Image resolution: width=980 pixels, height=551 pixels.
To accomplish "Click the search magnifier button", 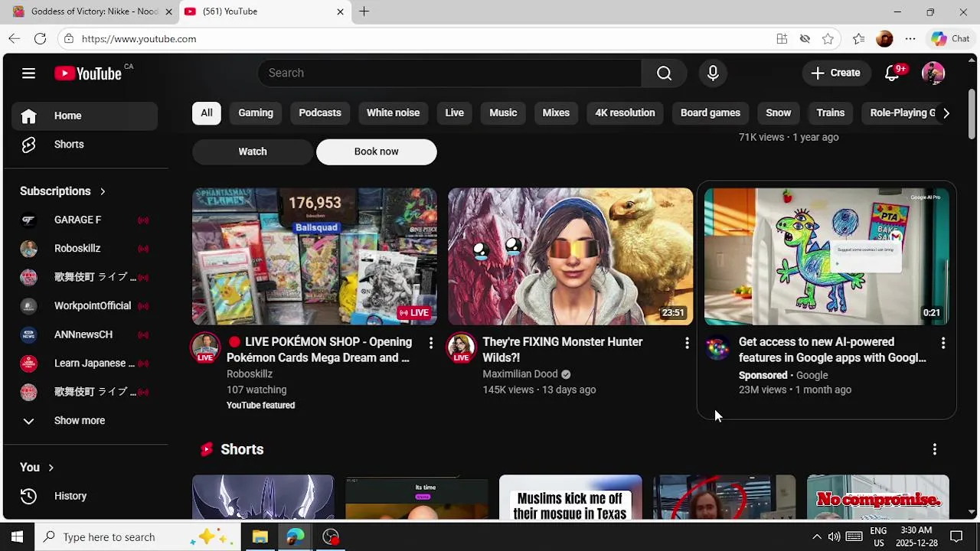I will point(664,73).
